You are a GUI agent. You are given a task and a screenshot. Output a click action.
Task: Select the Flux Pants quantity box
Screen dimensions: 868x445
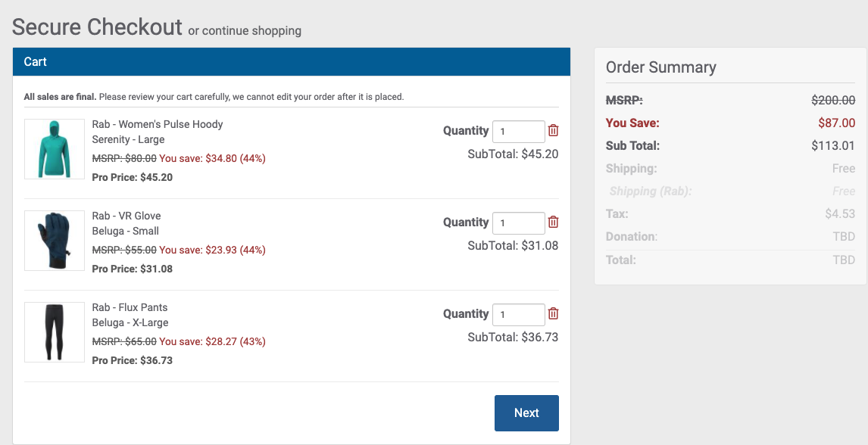(518, 314)
